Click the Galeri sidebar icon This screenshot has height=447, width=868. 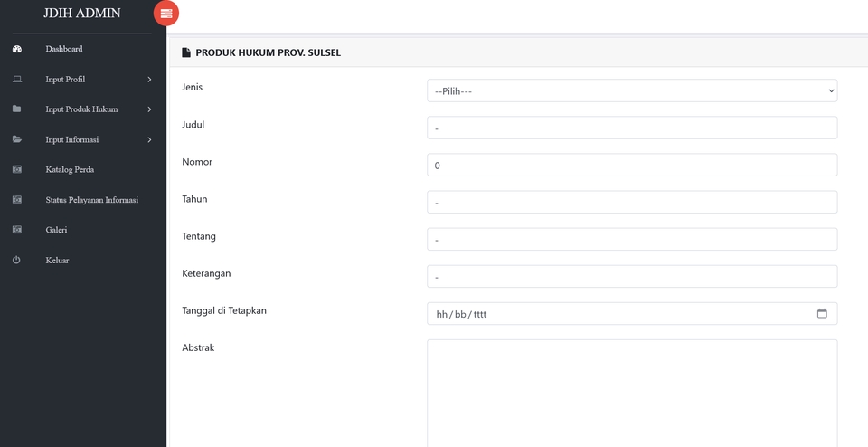tap(16, 230)
